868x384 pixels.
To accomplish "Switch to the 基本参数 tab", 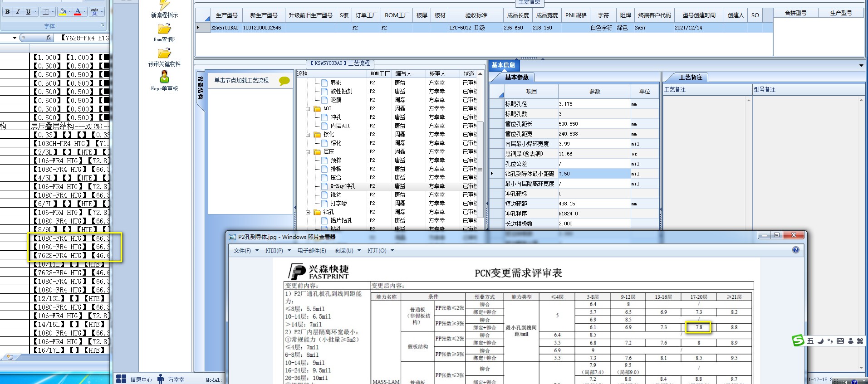I will tap(517, 78).
